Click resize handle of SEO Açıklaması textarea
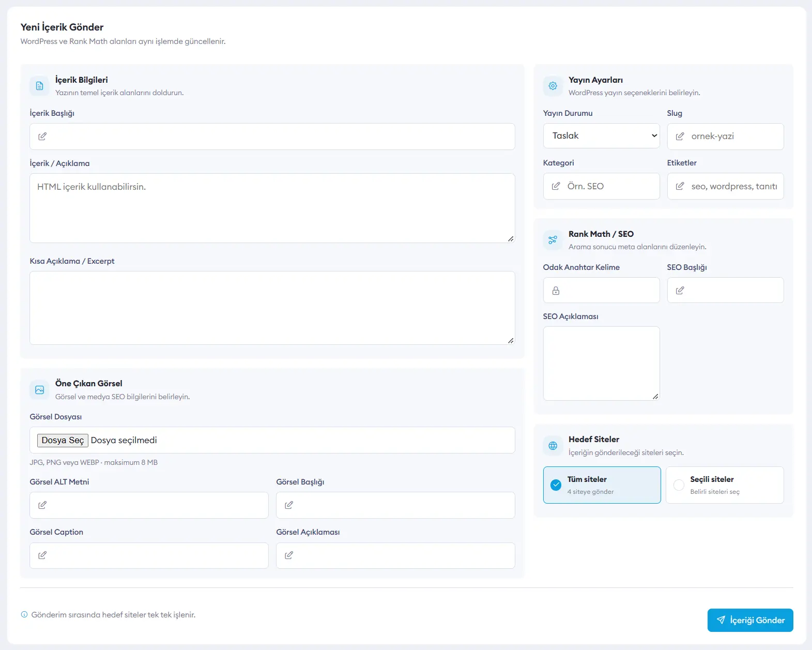 pyautogui.click(x=655, y=396)
